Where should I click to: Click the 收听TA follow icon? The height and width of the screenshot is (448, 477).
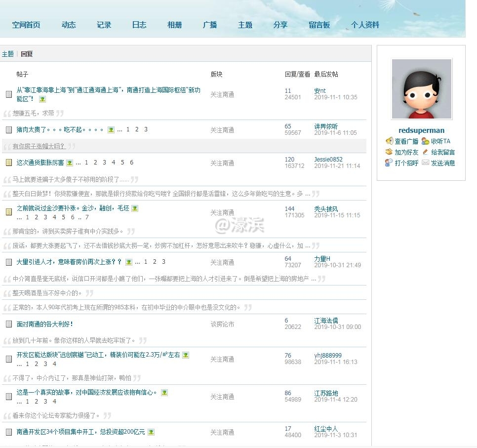pyautogui.click(x=425, y=141)
